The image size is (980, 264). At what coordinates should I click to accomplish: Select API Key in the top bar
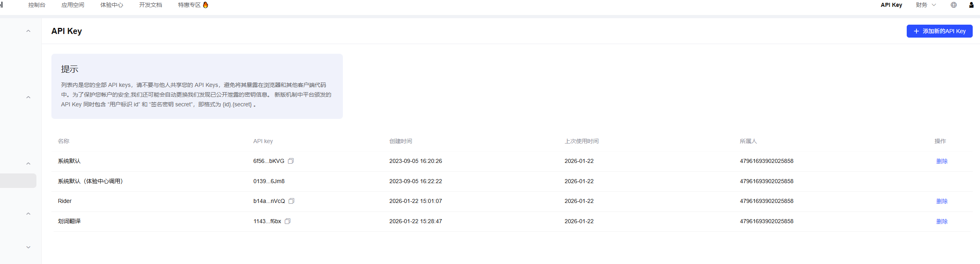[891, 5]
